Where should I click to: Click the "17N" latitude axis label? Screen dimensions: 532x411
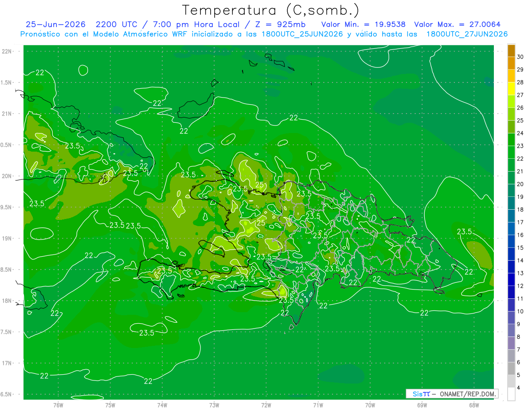point(8,363)
